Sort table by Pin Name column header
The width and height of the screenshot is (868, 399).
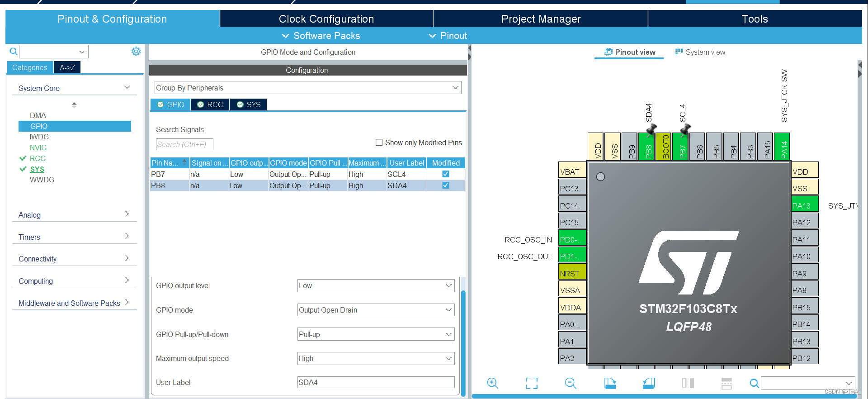coord(170,163)
